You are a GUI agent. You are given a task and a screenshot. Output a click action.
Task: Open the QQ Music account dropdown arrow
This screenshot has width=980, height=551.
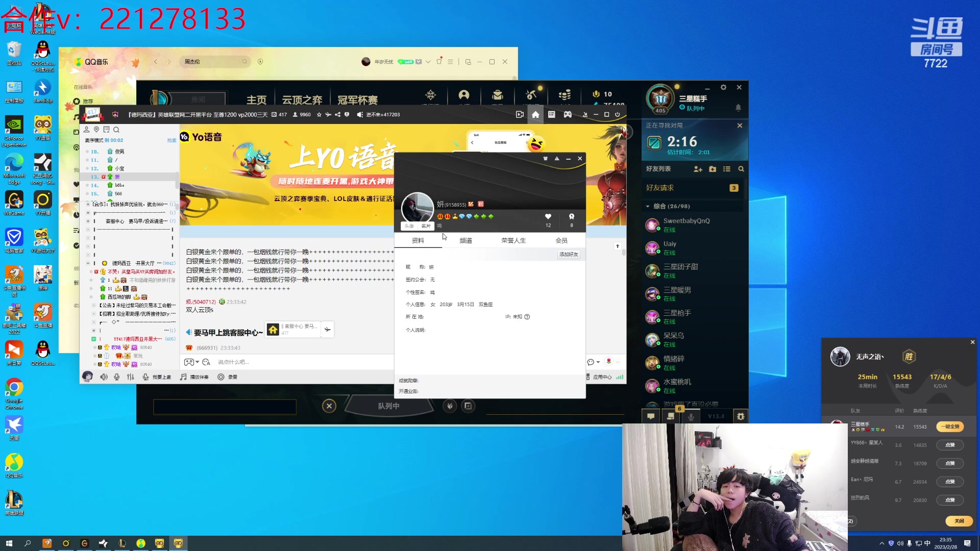coord(428,62)
